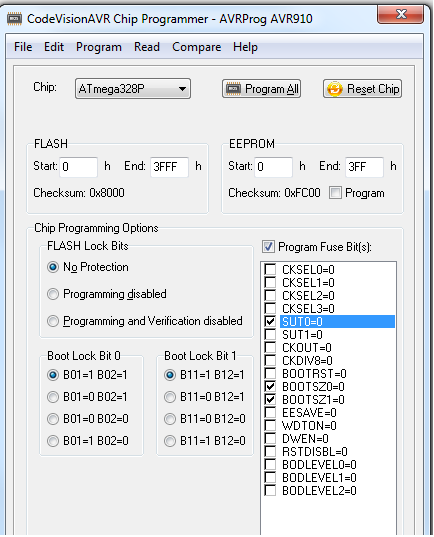Viewport: 434px width, 537px height.
Task: Close the Chip Programmer window
Action: [x=400, y=14]
